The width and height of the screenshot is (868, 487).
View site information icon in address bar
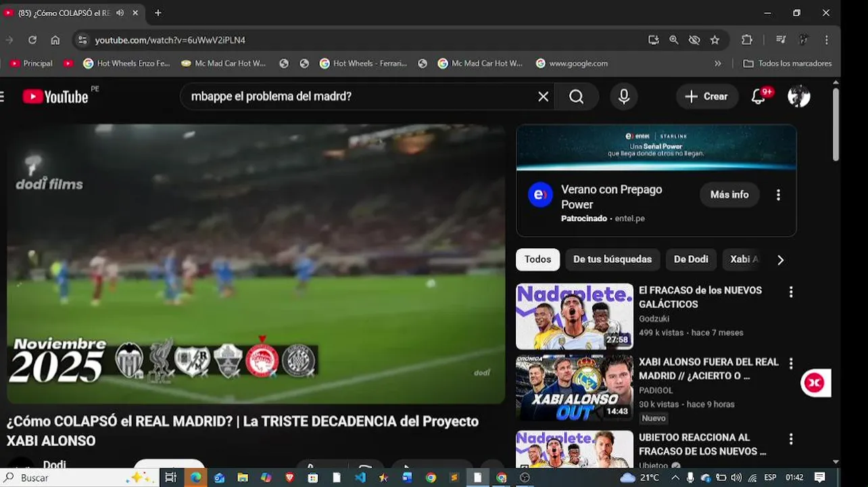point(82,40)
